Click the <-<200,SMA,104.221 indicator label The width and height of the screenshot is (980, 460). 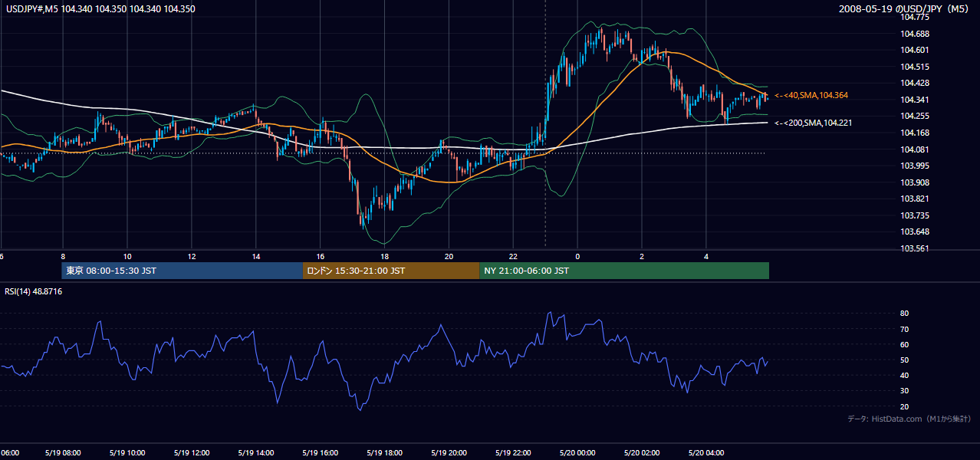click(x=813, y=123)
